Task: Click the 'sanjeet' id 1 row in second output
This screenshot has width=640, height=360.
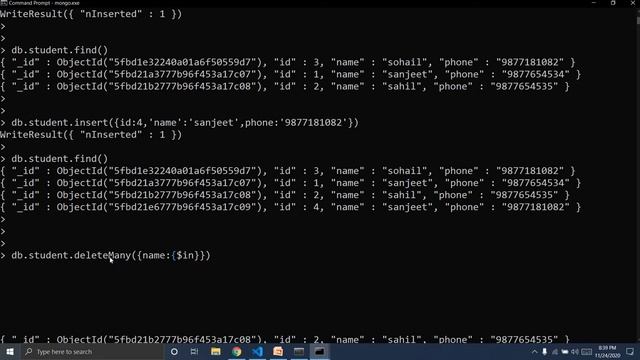Action: pyautogui.click(x=291, y=183)
